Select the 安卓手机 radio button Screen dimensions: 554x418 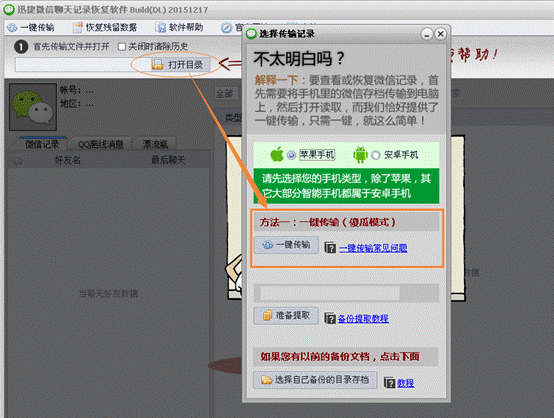tap(376, 155)
